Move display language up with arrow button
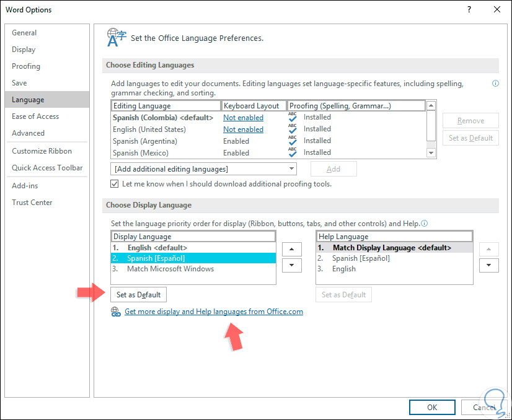The image size is (512, 420). pos(291,249)
